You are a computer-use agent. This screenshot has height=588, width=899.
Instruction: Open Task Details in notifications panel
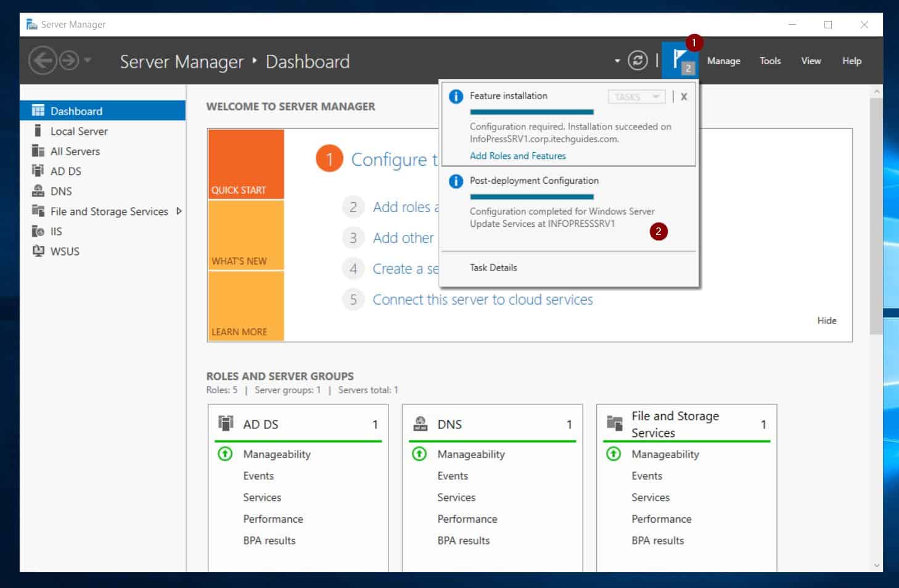pos(493,267)
